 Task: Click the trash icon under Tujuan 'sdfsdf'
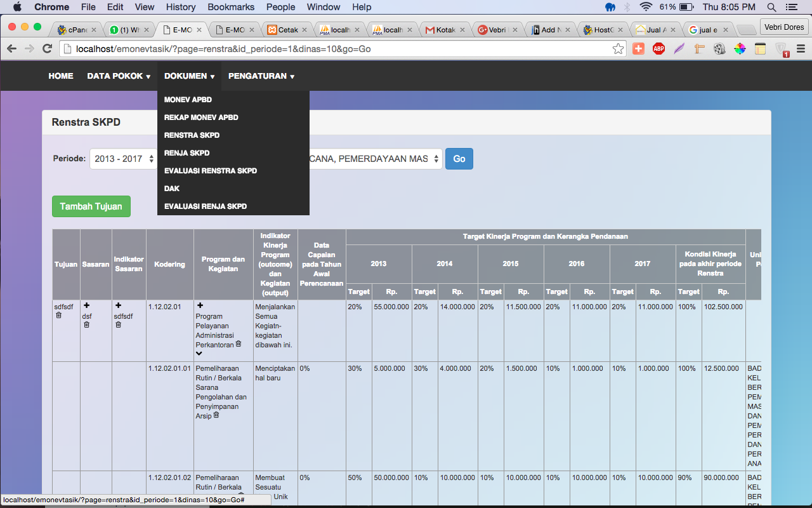coord(59,315)
